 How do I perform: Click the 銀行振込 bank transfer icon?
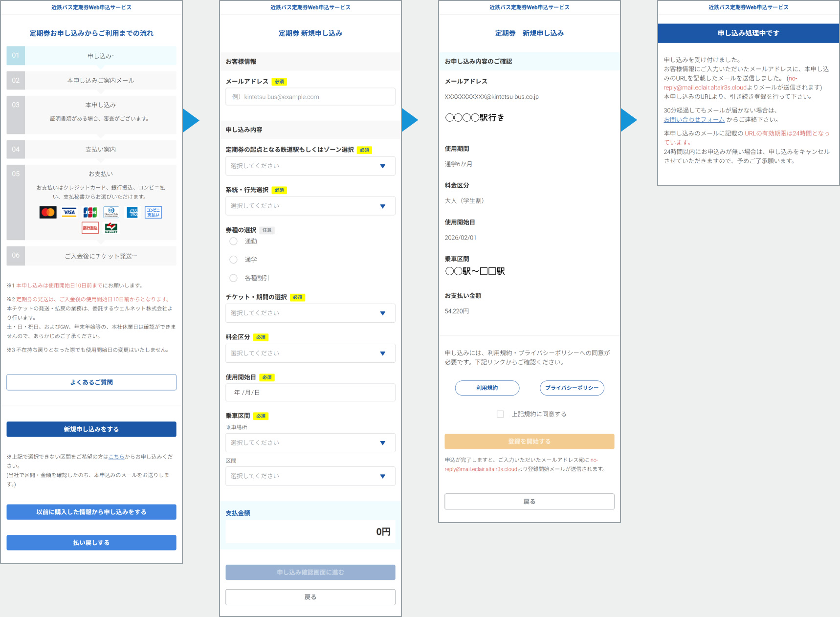[90, 228]
